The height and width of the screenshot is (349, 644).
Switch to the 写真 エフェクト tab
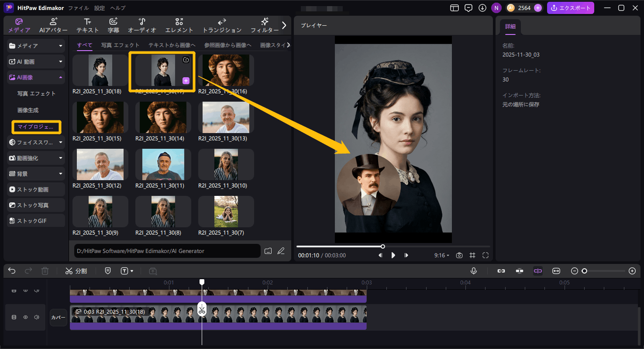(x=121, y=45)
